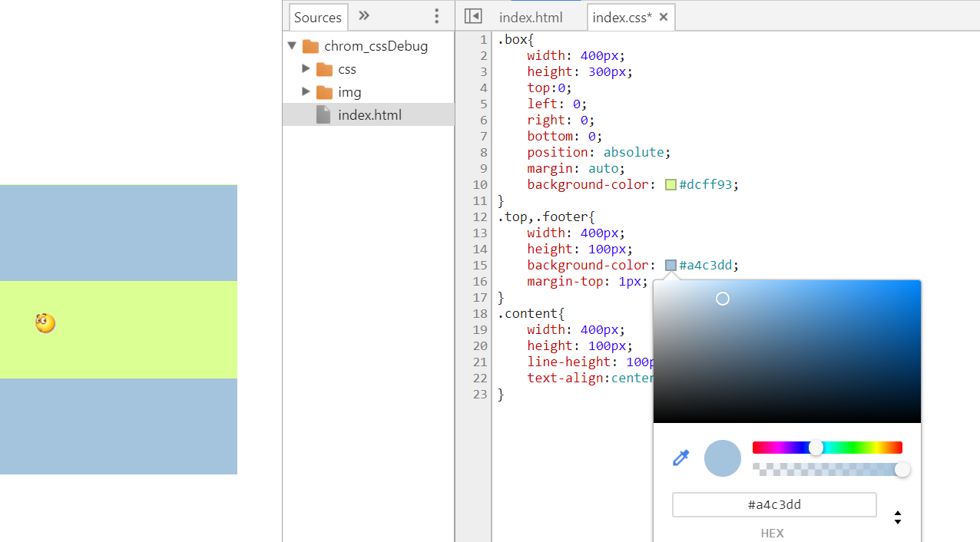Switch to the index.html editor tab
980x542 pixels.
tap(531, 17)
